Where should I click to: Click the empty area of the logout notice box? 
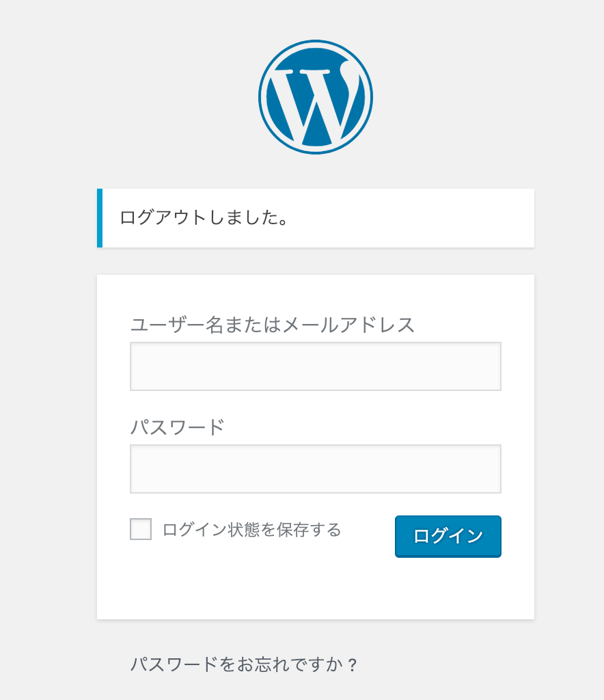[411, 218]
